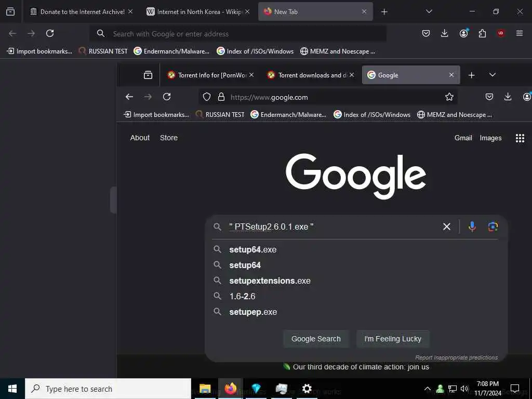The image size is (532, 399).
Task: Open Import bookmarks in outer bookmarks bar
Action: [39, 51]
